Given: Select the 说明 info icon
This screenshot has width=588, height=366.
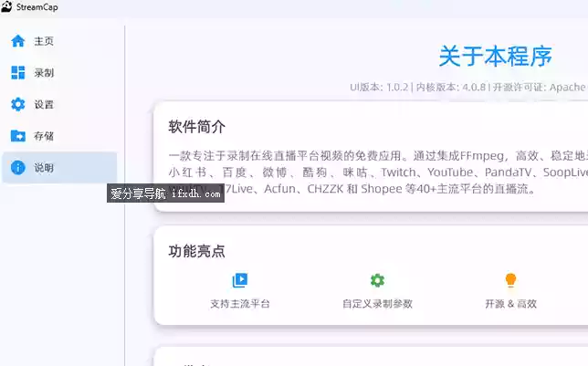Looking at the screenshot, I should coord(17,167).
